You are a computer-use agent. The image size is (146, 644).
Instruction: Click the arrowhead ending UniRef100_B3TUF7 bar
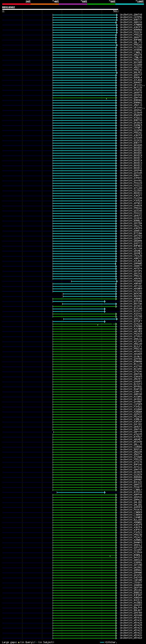tap(105, 321)
